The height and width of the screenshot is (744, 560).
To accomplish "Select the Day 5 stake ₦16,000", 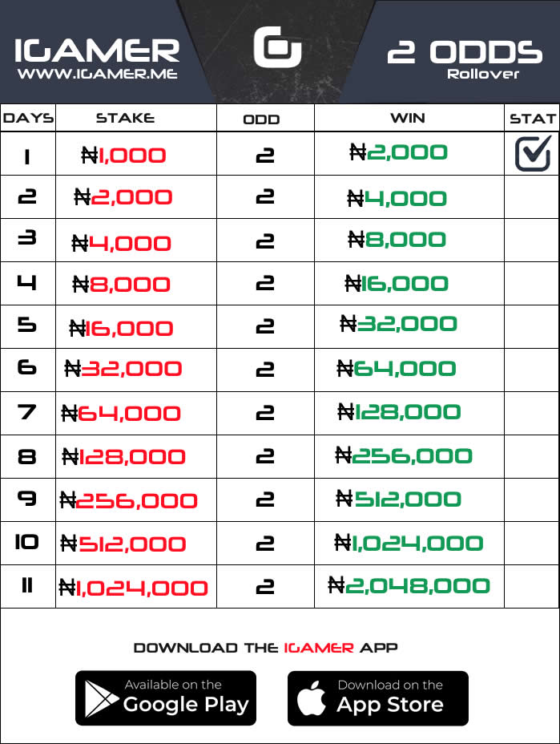I will [121, 329].
